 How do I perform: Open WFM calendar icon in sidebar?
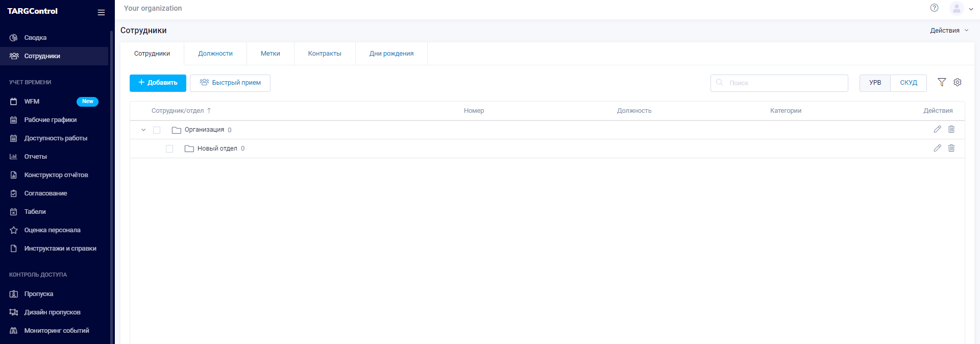click(x=14, y=102)
